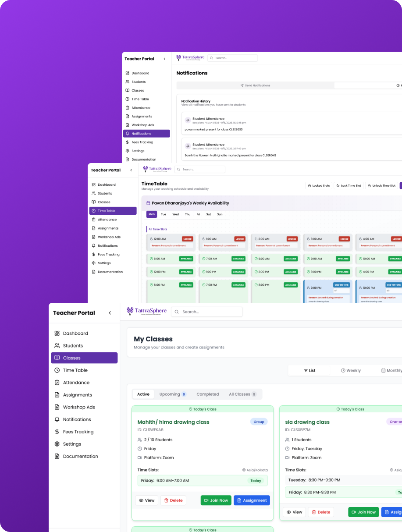The image size is (402, 532).
Task: Click the Time Table clock icon in My Classes window
Action: pos(57,370)
